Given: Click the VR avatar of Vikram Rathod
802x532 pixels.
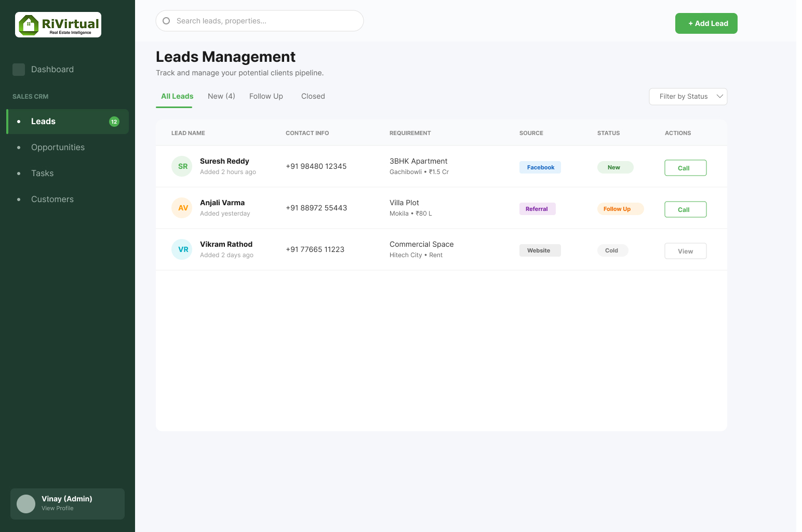Looking at the screenshot, I should point(182,249).
